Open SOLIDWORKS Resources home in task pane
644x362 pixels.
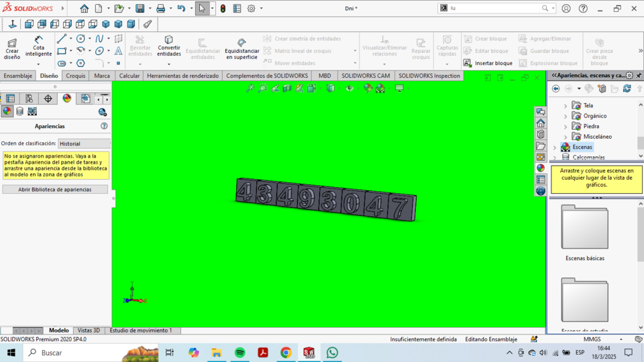coord(541,123)
